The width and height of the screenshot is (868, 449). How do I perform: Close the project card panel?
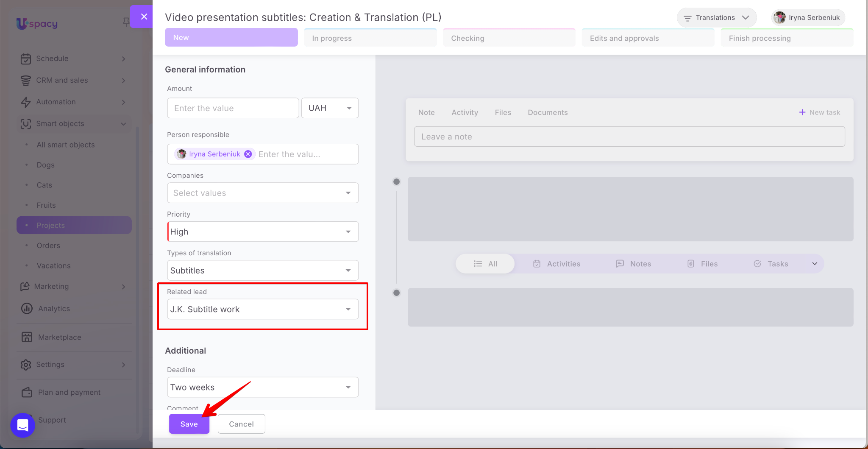coord(144,17)
